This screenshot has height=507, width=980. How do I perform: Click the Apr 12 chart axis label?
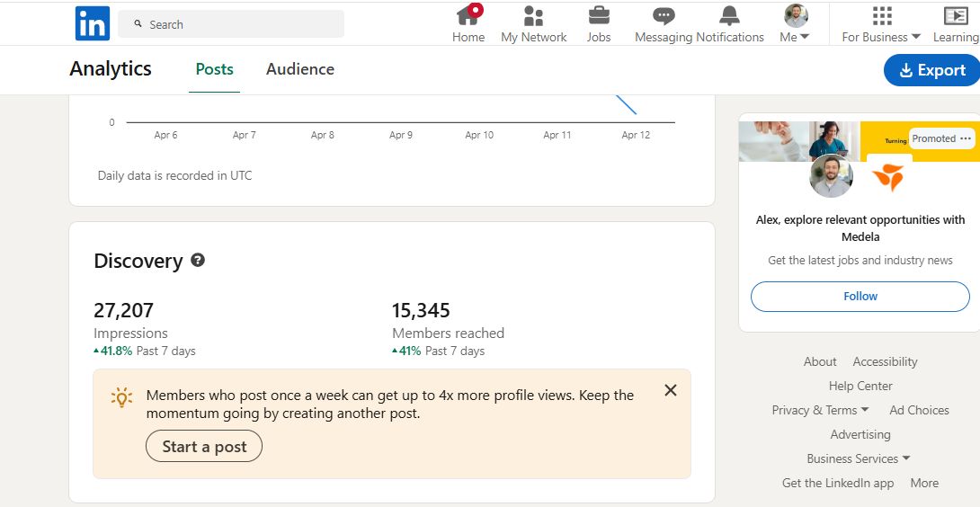pos(636,135)
